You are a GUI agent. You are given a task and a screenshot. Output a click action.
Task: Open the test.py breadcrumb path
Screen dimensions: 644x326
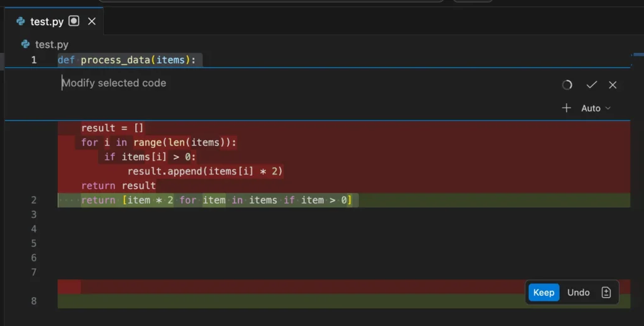point(52,44)
